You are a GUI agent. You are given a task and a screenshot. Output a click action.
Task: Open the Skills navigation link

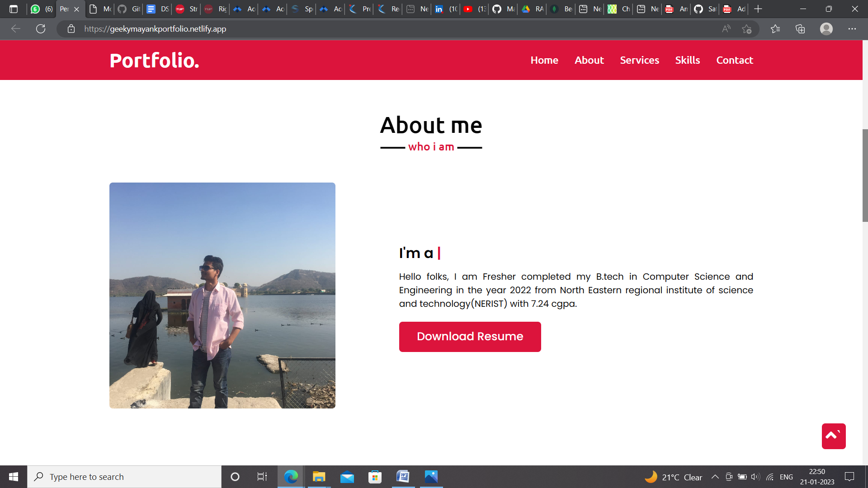[x=687, y=60]
